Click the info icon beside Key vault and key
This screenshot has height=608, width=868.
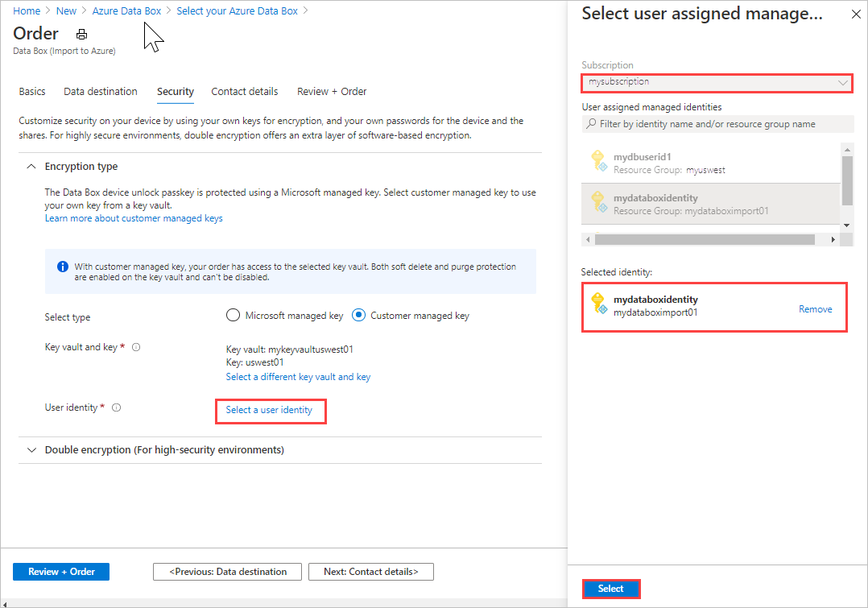coord(134,346)
